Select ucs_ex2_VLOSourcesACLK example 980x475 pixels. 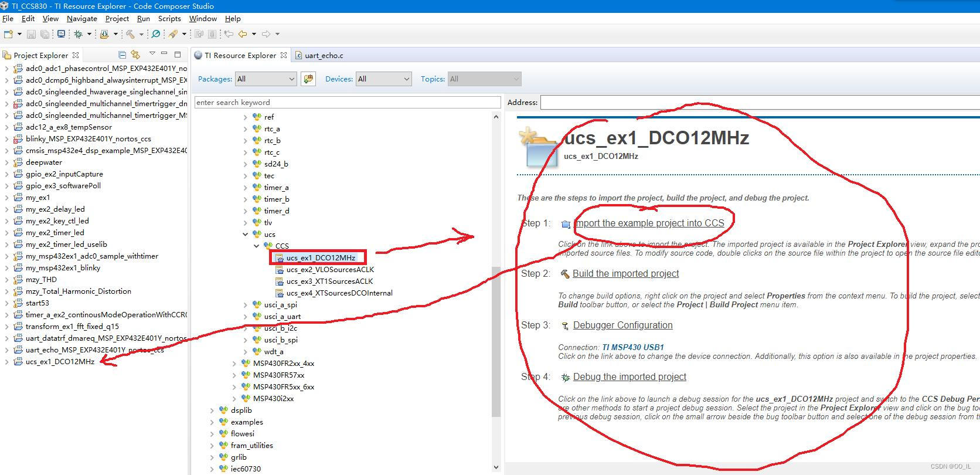(330, 269)
